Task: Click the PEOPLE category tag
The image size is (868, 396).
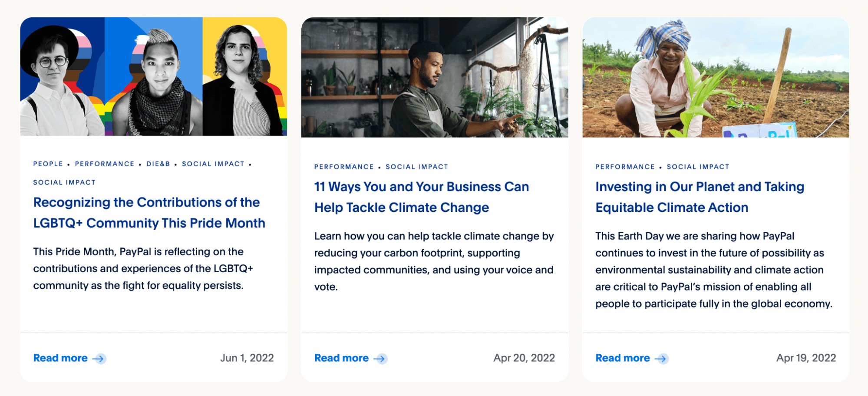Action: tap(48, 164)
